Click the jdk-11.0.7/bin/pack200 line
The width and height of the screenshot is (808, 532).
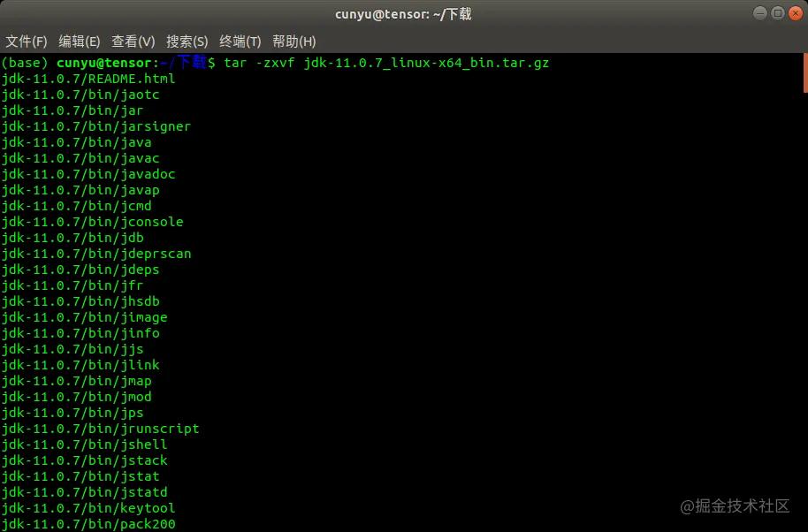(88, 524)
